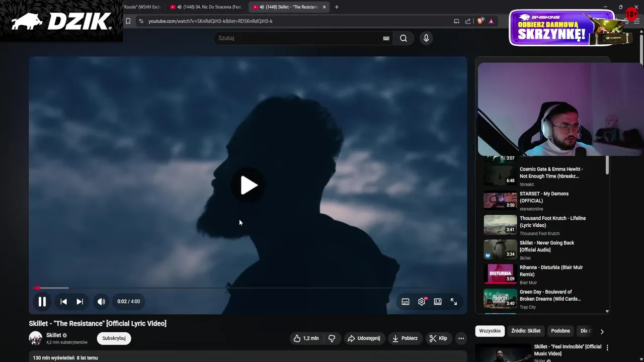Open the Brave Shields lion icon
This screenshot has height=362, width=644.
coord(480,21)
